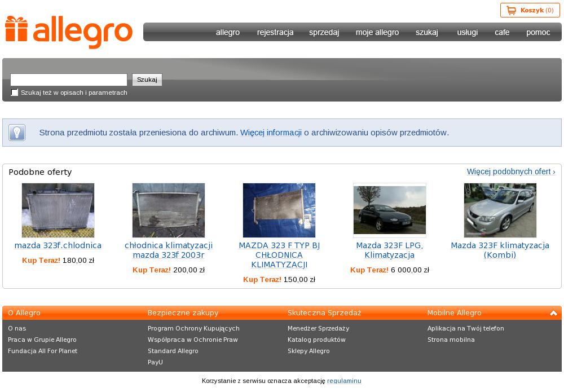This screenshot has width=564, height=392.
Task: Go to moje allegro
Action: 377,32
